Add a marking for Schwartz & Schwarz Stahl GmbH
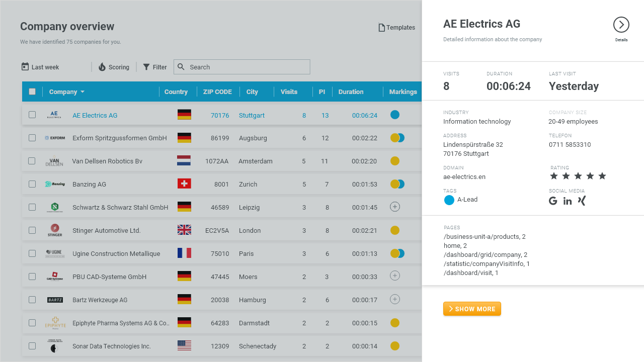 [x=395, y=207]
